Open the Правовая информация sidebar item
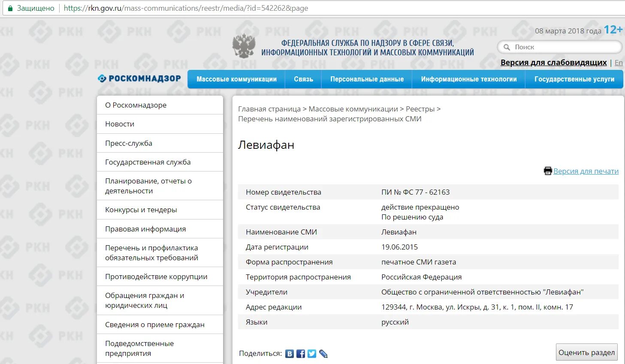Image resolution: width=625 pixels, height=364 pixels. (160, 229)
